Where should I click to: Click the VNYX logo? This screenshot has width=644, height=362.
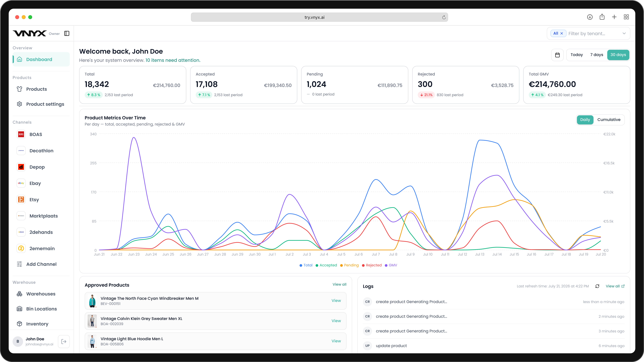click(x=30, y=33)
